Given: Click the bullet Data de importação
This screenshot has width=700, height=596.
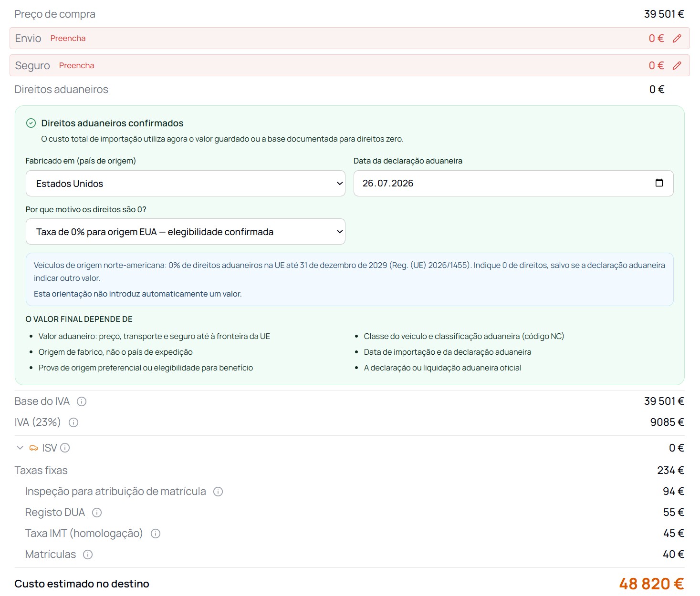Looking at the screenshot, I should point(448,352).
